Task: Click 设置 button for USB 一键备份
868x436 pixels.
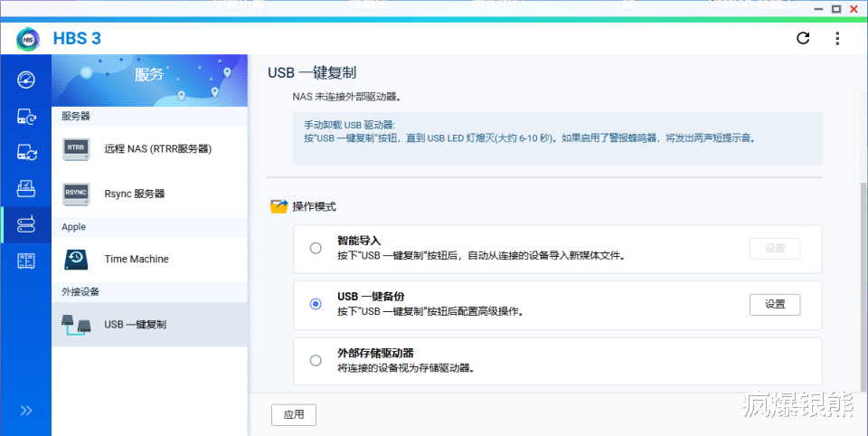Action: (x=775, y=304)
